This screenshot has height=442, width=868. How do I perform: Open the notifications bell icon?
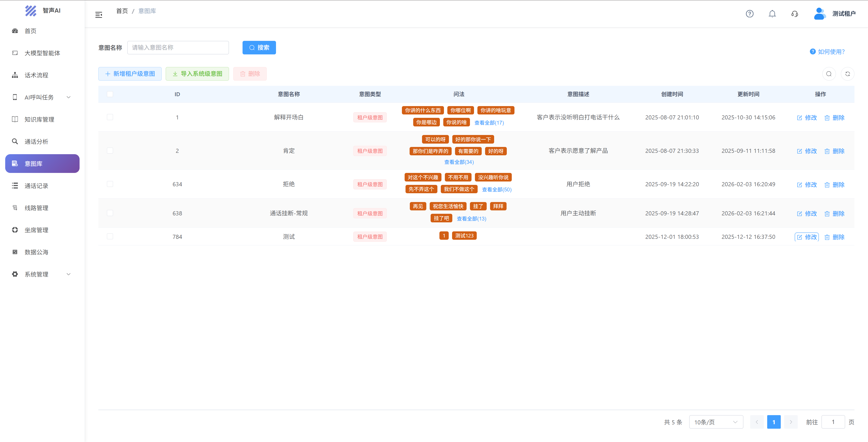pos(772,14)
